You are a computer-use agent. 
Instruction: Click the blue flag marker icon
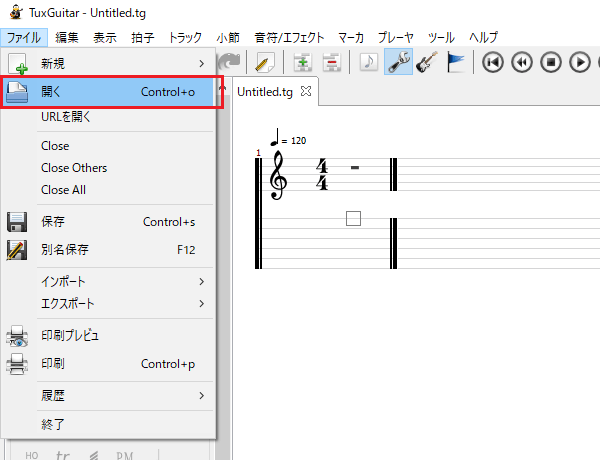pyautogui.click(x=455, y=62)
